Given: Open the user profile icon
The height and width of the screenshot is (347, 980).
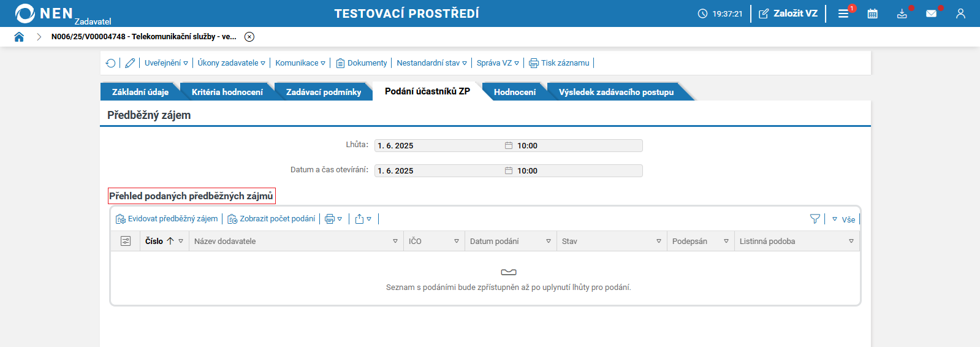Looking at the screenshot, I should click(960, 13).
